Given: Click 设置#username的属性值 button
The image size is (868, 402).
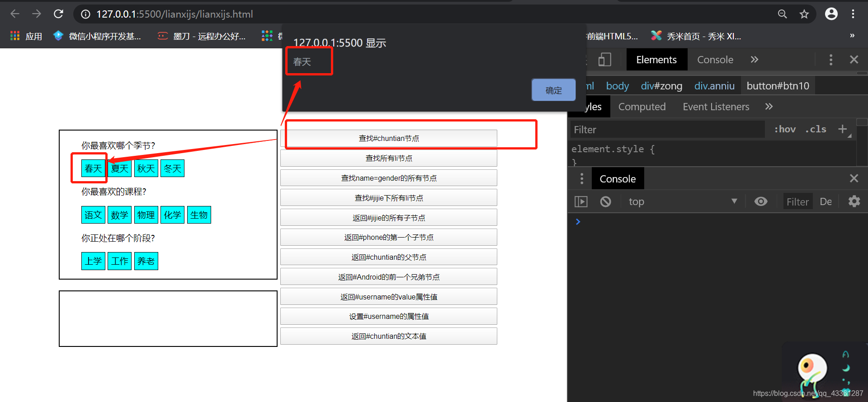Looking at the screenshot, I should (x=389, y=316).
